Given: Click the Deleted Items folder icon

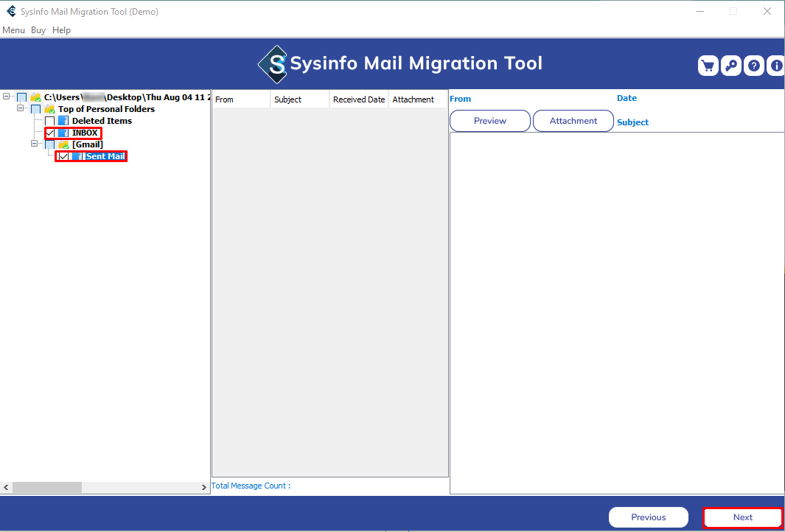Looking at the screenshot, I should (x=63, y=121).
